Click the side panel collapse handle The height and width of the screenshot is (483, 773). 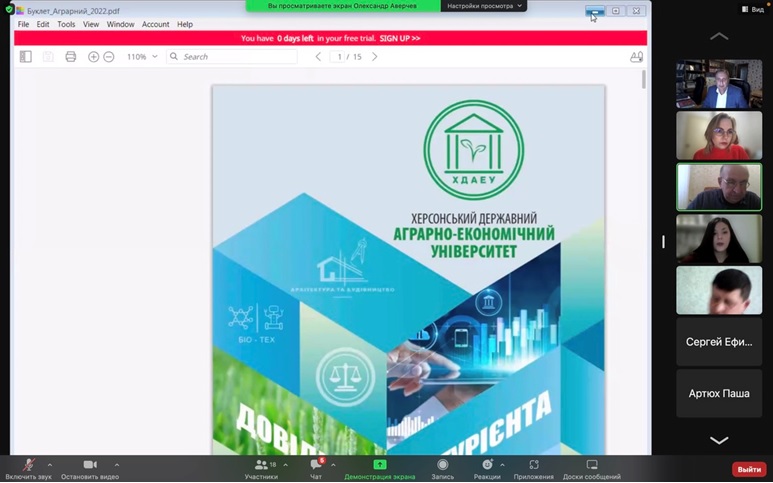click(x=664, y=242)
